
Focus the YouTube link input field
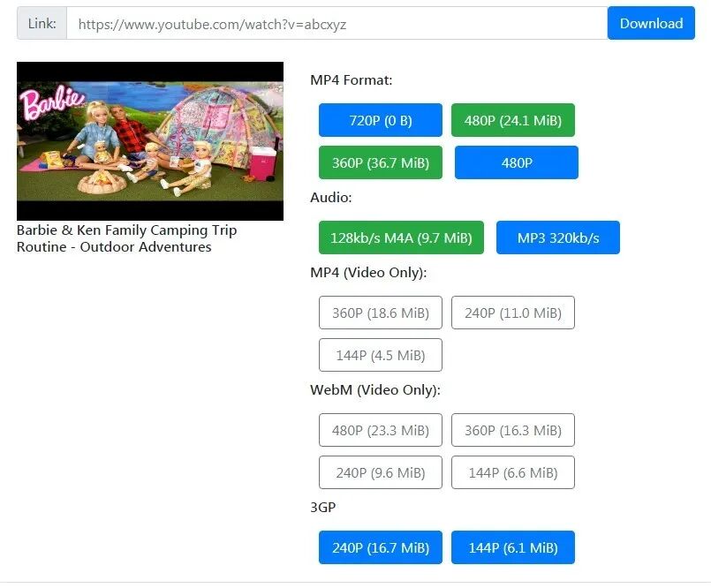337,23
